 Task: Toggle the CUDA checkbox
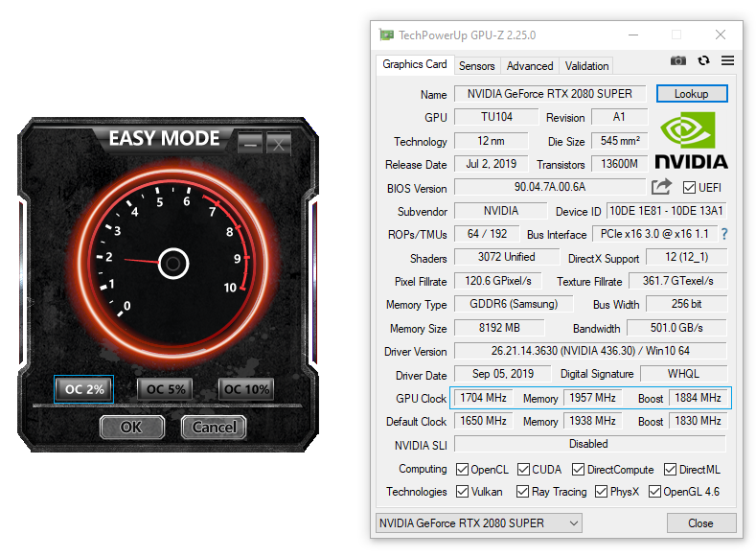pos(523,469)
